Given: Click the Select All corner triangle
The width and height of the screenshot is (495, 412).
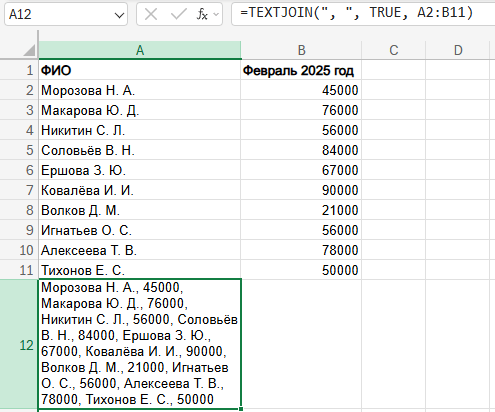Looking at the screenshot, I should pyautogui.click(x=30, y=50).
